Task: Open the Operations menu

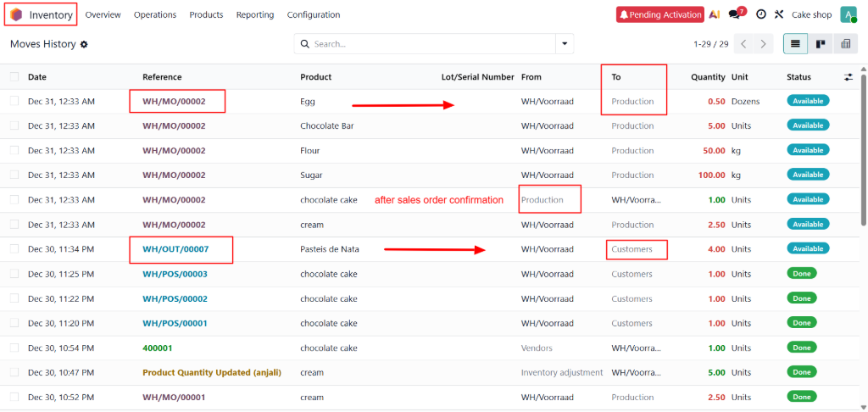Action: 155,14
